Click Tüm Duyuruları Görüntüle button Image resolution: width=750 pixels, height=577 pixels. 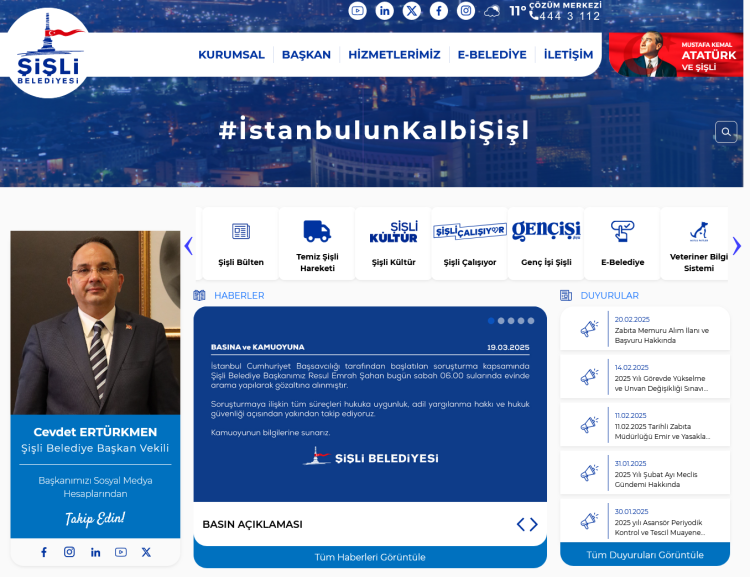coord(645,554)
